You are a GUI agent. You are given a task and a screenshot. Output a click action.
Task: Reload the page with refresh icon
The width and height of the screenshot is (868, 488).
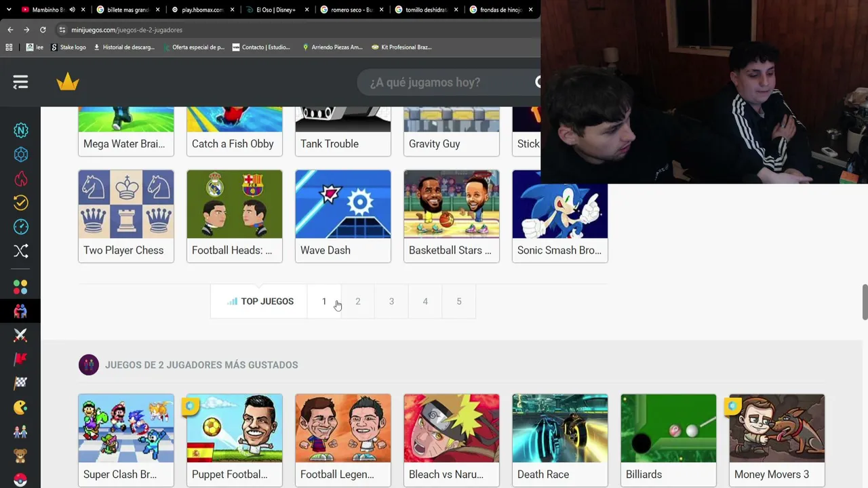[x=43, y=30]
